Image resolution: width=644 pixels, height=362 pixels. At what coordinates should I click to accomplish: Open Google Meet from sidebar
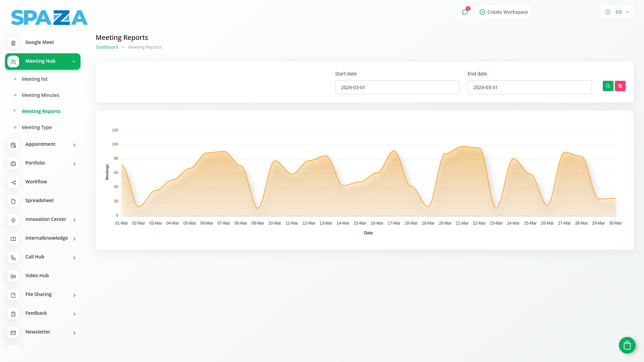click(x=40, y=42)
